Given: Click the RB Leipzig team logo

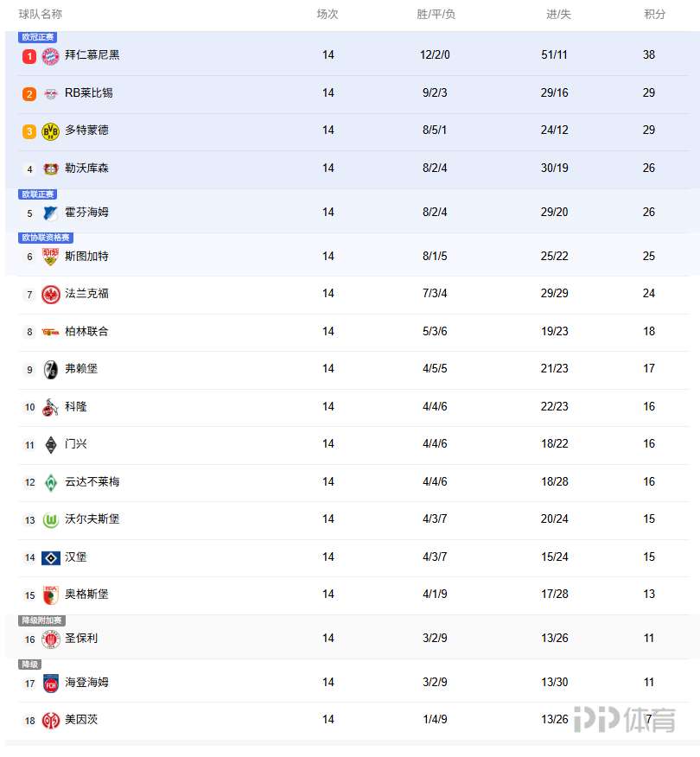Looking at the screenshot, I should click(50, 93).
